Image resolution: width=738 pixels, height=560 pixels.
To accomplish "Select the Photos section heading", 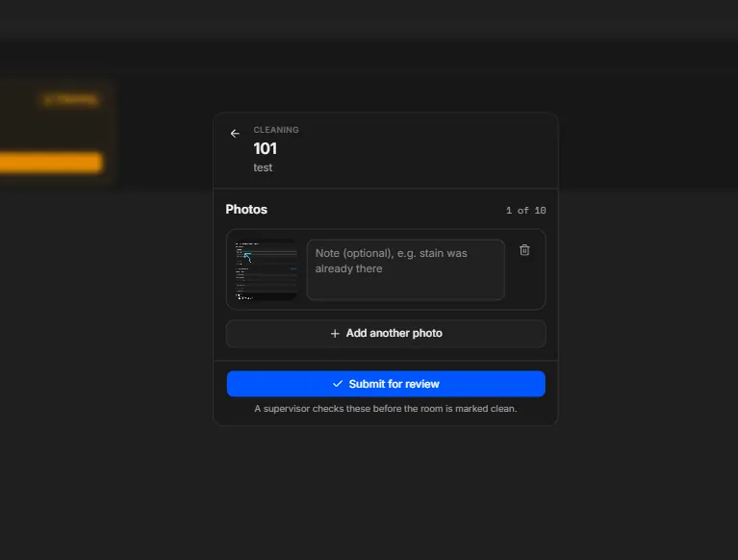I will coord(246,210).
